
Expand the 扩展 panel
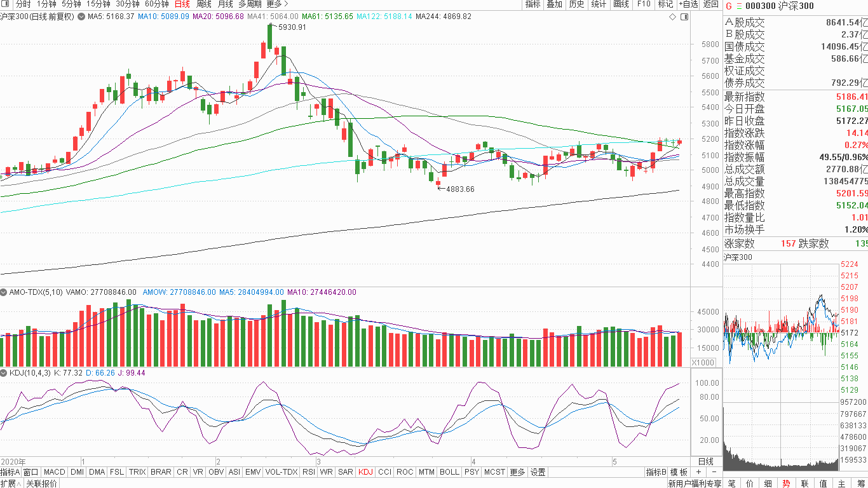pos(11,484)
